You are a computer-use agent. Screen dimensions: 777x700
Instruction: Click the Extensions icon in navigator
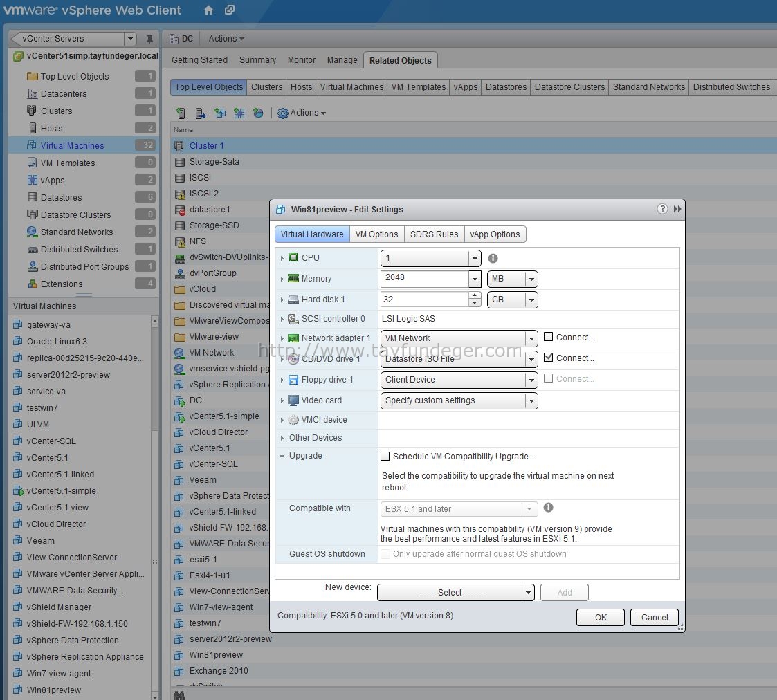pyautogui.click(x=33, y=284)
